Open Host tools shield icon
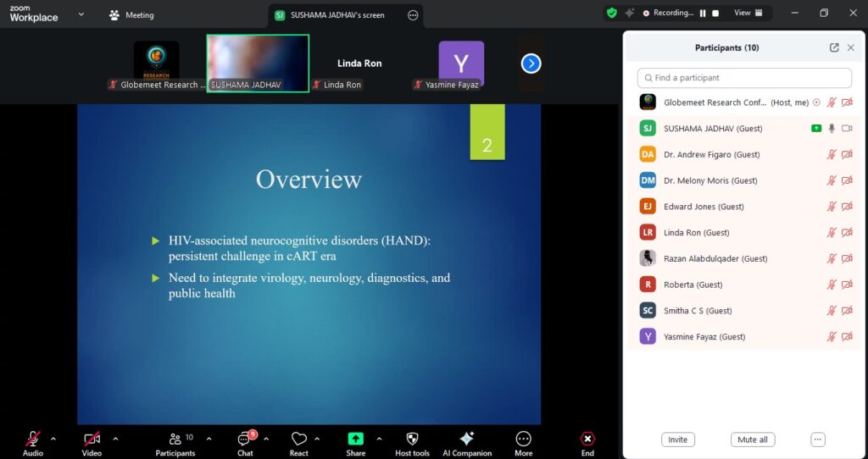The width and height of the screenshot is (868, 459). (412, 439)
